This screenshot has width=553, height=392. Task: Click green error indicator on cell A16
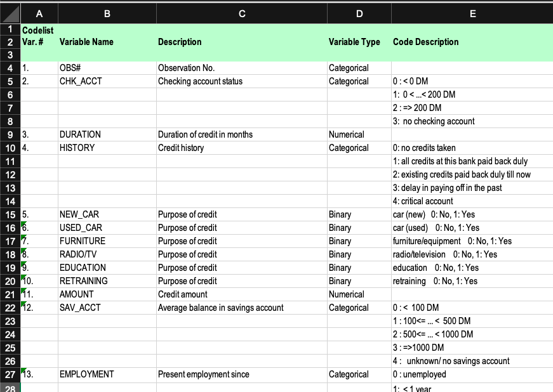pos(23,224)
